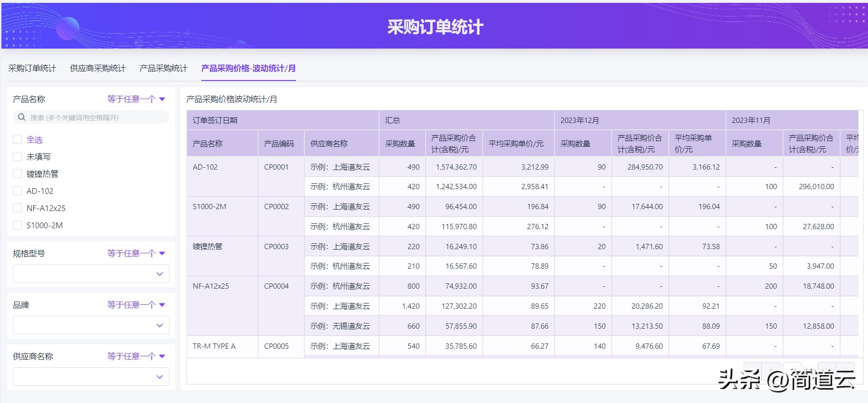The height and width of the screenshot is (403, 868).
Task: Click the December amount 17,644.00
Action: 647,207
